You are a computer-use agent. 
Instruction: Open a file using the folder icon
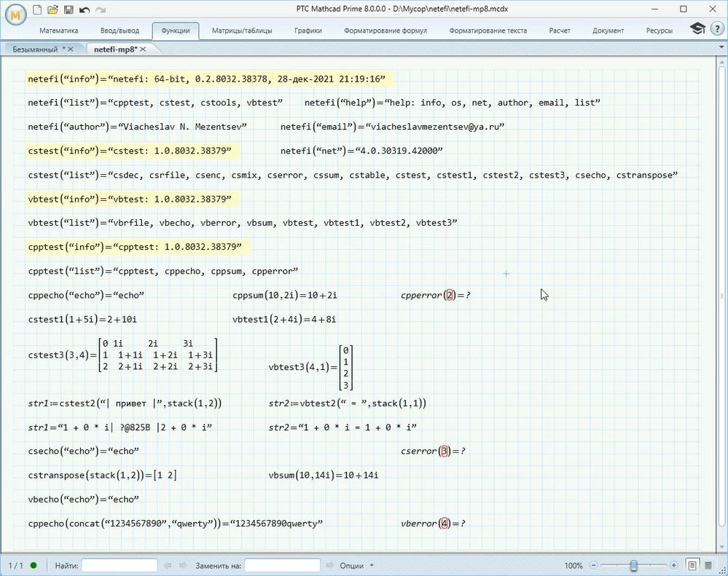point(52,9)
